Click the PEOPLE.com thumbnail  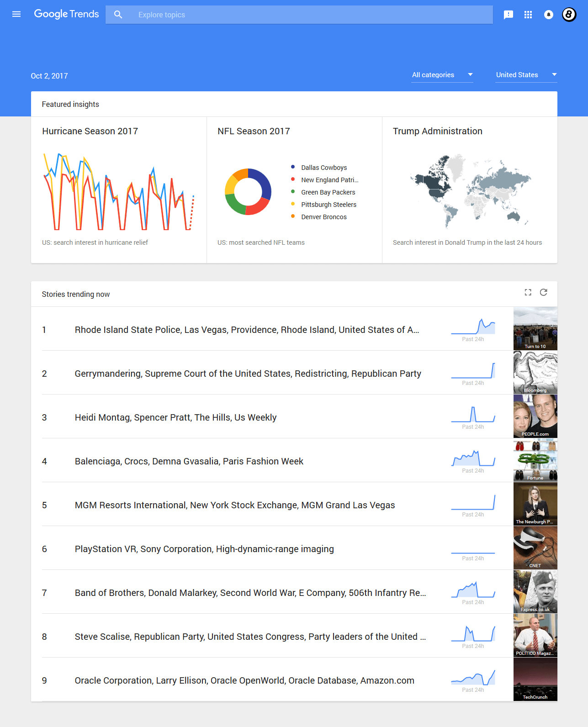[535, 416]
